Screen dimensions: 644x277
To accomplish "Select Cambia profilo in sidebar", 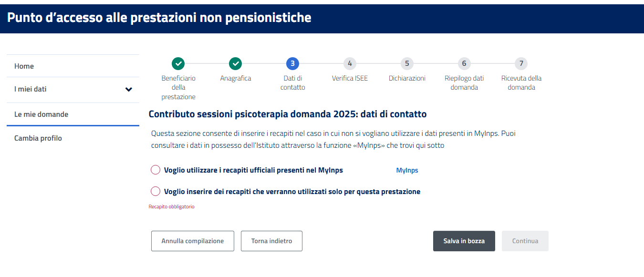I will point(38,138).
